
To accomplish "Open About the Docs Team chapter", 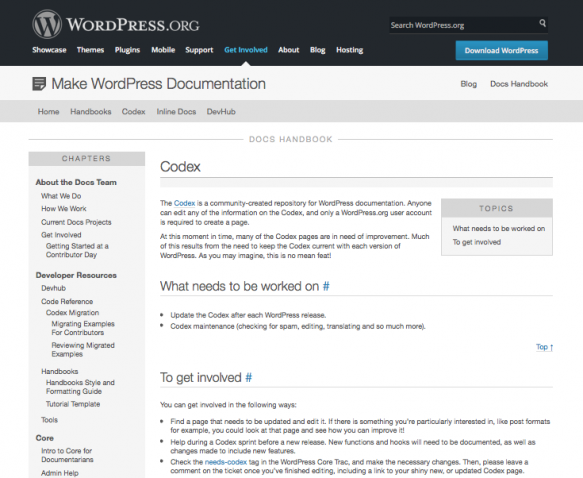I will tap(76, 182).
